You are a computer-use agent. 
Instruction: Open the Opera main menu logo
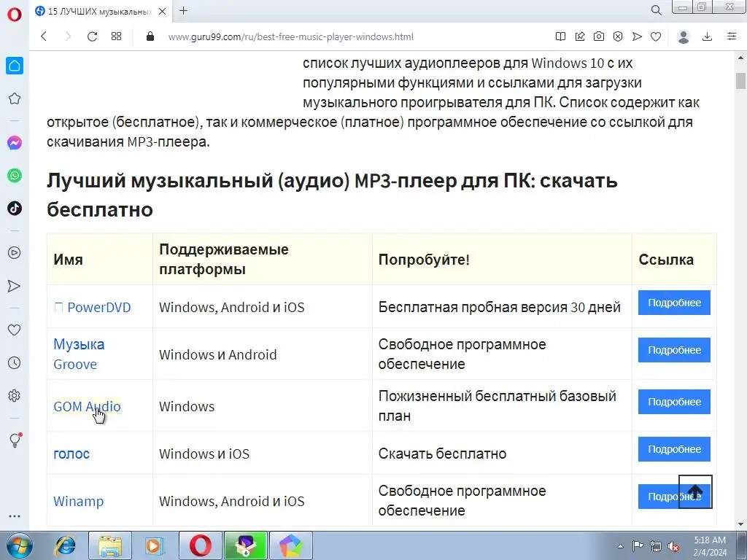(15, 15)
